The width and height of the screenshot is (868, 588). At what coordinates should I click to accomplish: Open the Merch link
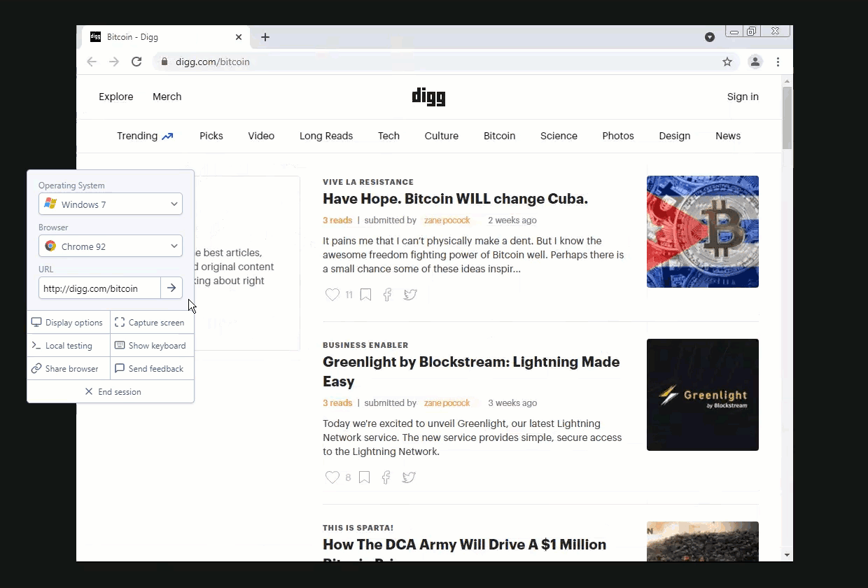click(x=167, y=97)
